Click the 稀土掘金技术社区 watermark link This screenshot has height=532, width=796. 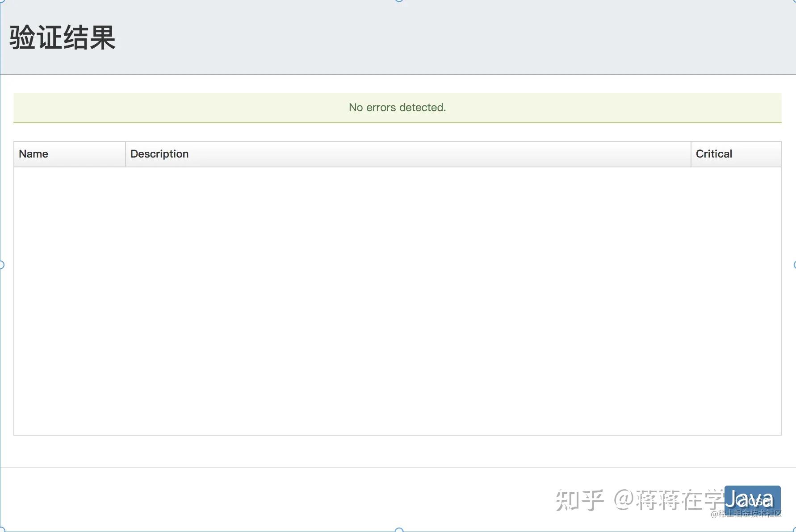[747, 514]
